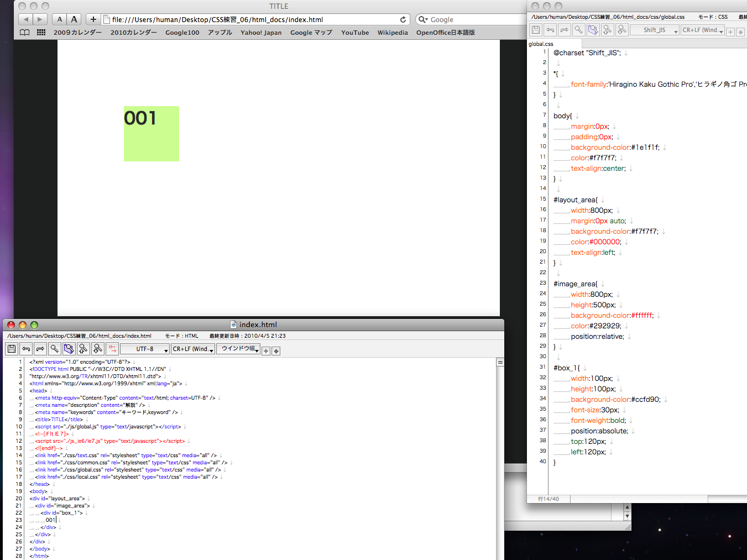The width and height of the screenshot is (747, 560).
Task: Click the 行14/40 line status indicator
Action: (549, 499)
